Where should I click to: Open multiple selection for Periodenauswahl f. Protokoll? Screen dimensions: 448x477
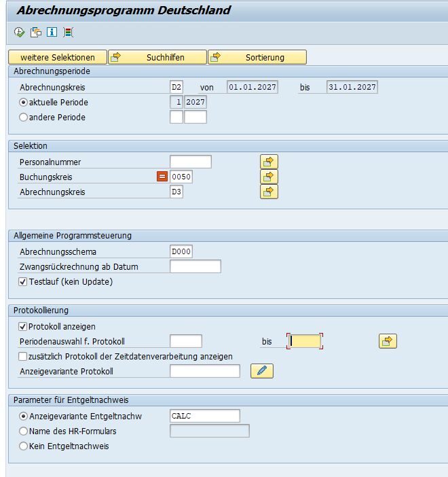coord(388,341)
